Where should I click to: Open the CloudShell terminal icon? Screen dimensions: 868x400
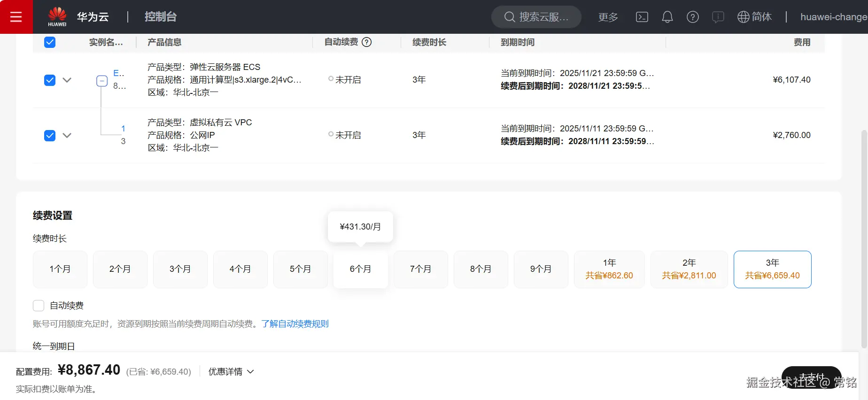pyautogui.click(x=642, y=17)
